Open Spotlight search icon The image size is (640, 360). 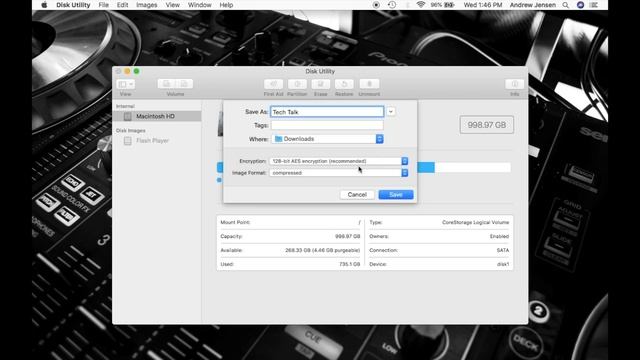point(565,5)
